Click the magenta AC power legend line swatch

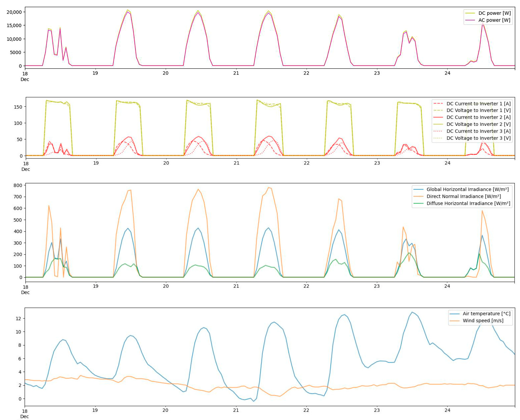(470, 20)
